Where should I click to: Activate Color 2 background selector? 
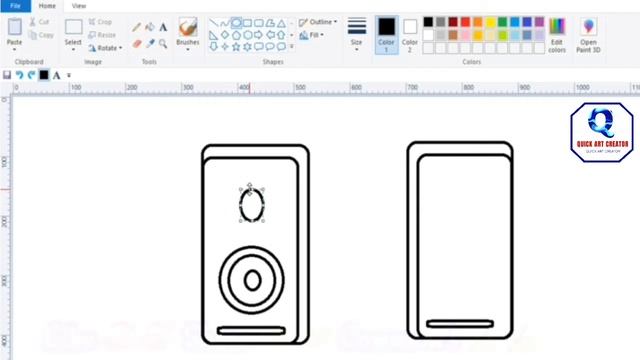(409, 35)
